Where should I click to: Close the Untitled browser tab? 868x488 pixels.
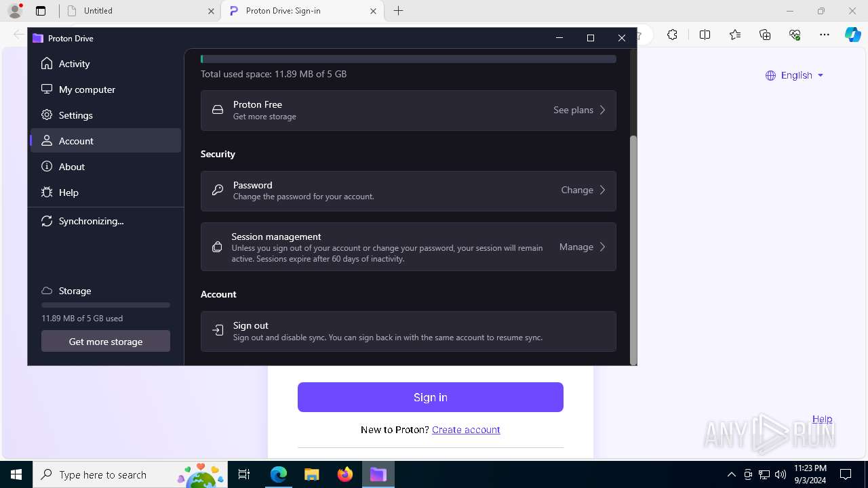[x=211, y=11]
